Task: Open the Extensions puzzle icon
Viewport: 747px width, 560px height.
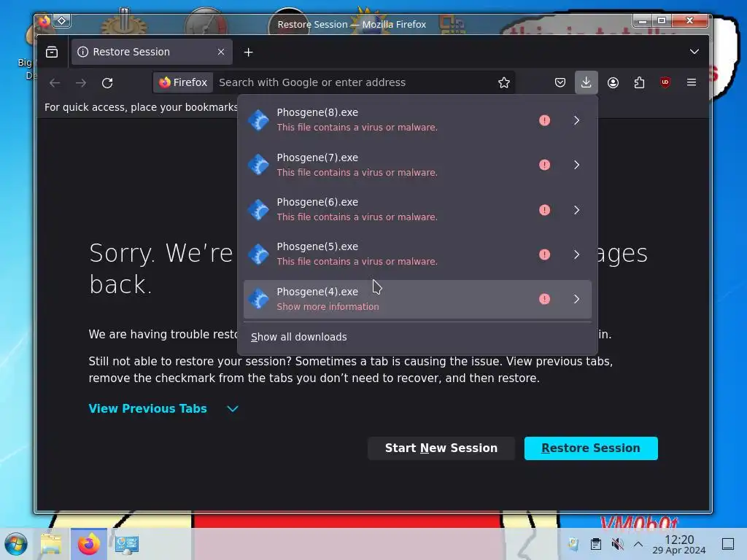Action: point(639,82)
